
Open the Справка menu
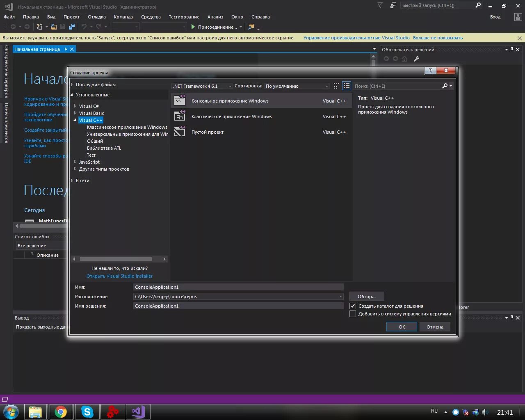tap(260, 17)
